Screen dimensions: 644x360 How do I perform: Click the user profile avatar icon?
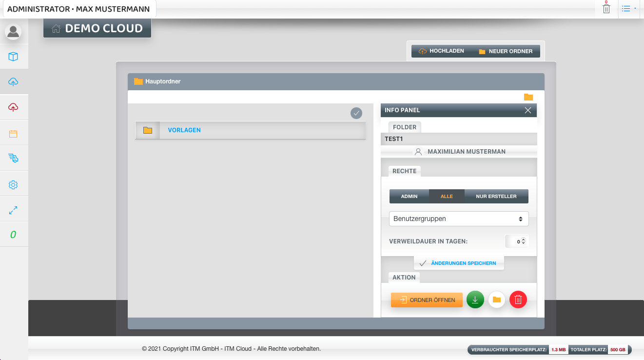click(13, 32)
